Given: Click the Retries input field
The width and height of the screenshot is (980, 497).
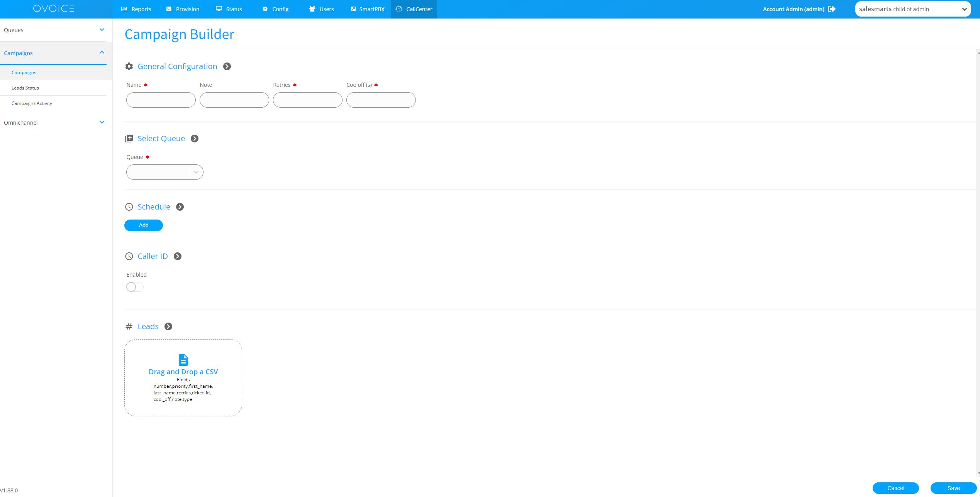Looking at the screenshot, I should (307, 100).
